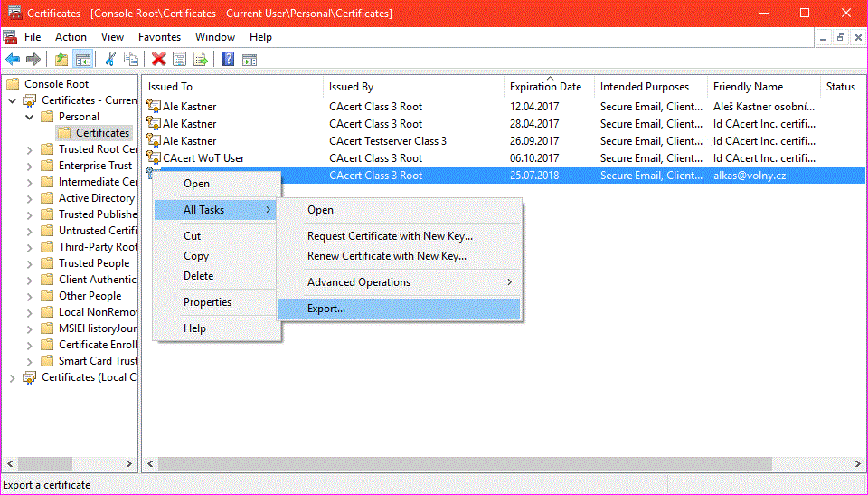Click the Properties toolbar icon
Screen dimensions: 868x495
point(180,59)
